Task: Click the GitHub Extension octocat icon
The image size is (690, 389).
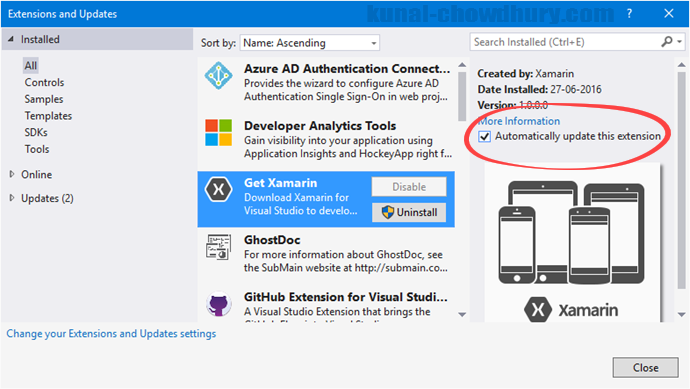Action: 218,304
